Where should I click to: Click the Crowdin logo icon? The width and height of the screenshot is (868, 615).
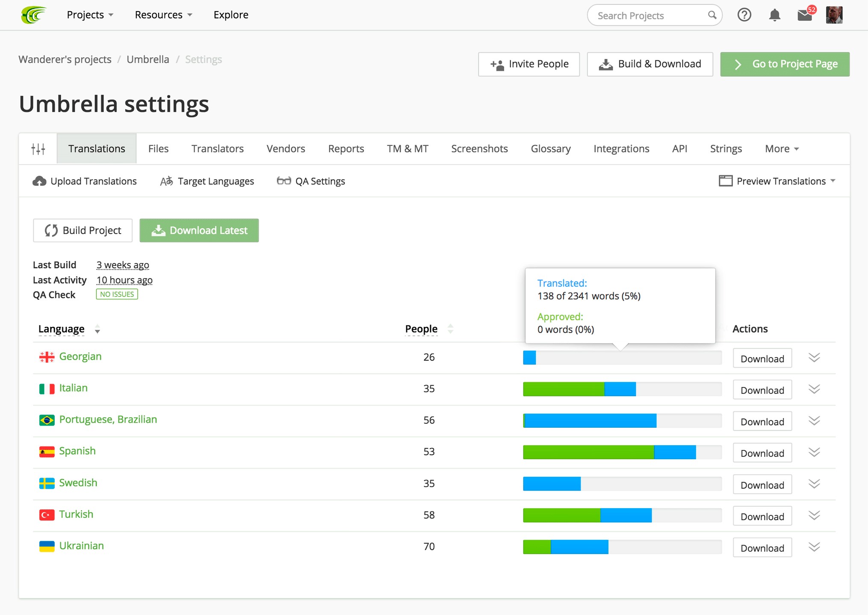pyautogui.click(x=33, y=15)
